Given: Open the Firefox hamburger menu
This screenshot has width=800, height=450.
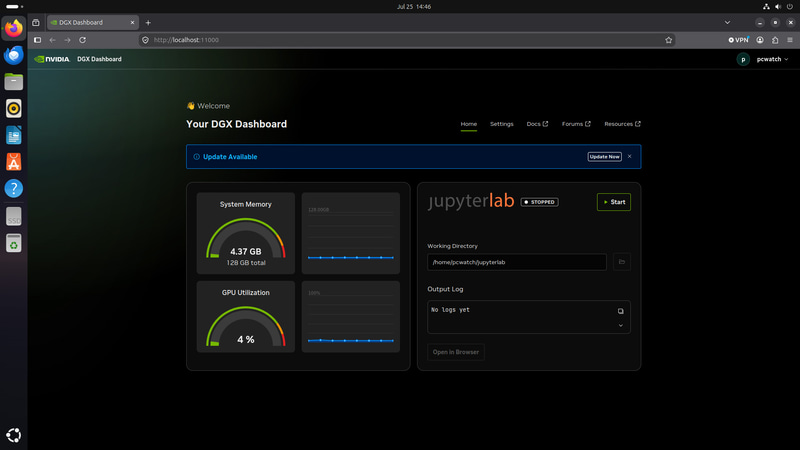Looking at the screenshot, I should (x=790, y=40).
